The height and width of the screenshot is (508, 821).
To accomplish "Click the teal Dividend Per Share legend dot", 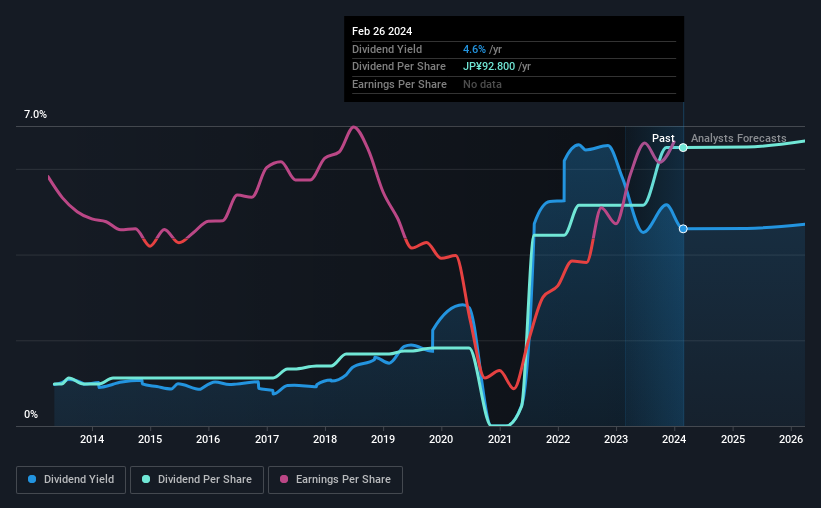I will point(146,479).
